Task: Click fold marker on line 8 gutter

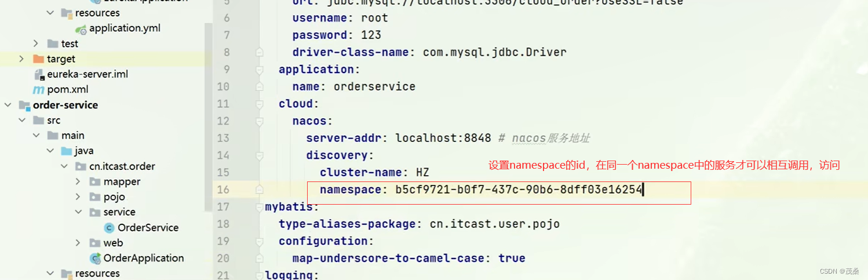Action: click(259, 52)
